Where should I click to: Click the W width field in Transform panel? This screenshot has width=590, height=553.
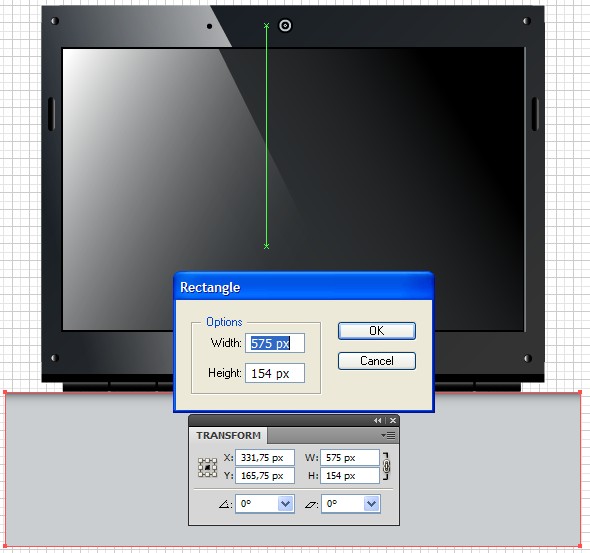[350, 458]
